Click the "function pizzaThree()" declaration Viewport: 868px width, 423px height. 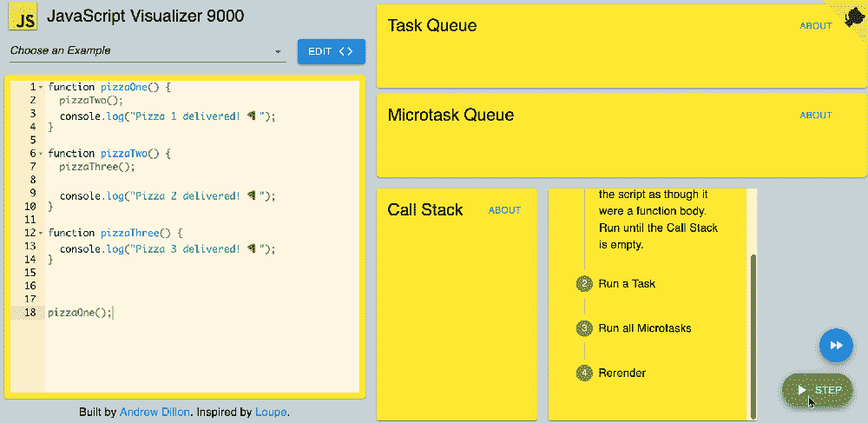pyautogui.click(x=115, y=233)
